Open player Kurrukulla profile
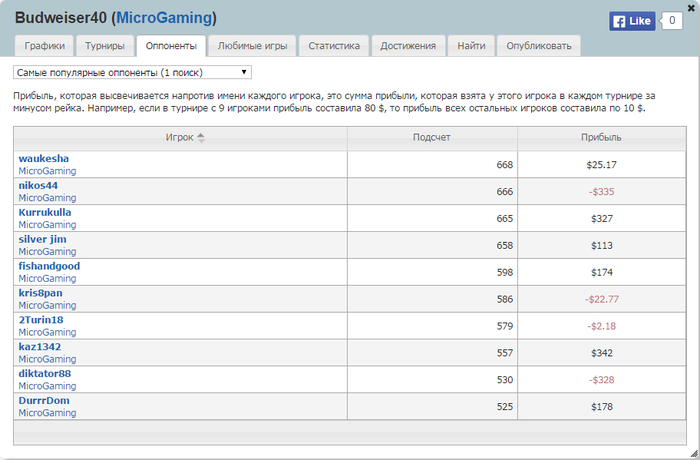 [x=45, y=212]
